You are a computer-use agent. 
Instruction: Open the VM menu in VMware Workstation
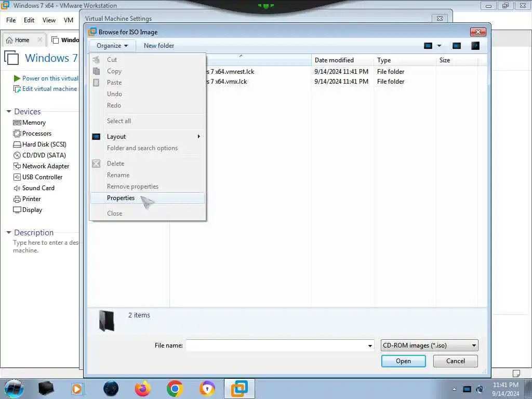(69, 20)
